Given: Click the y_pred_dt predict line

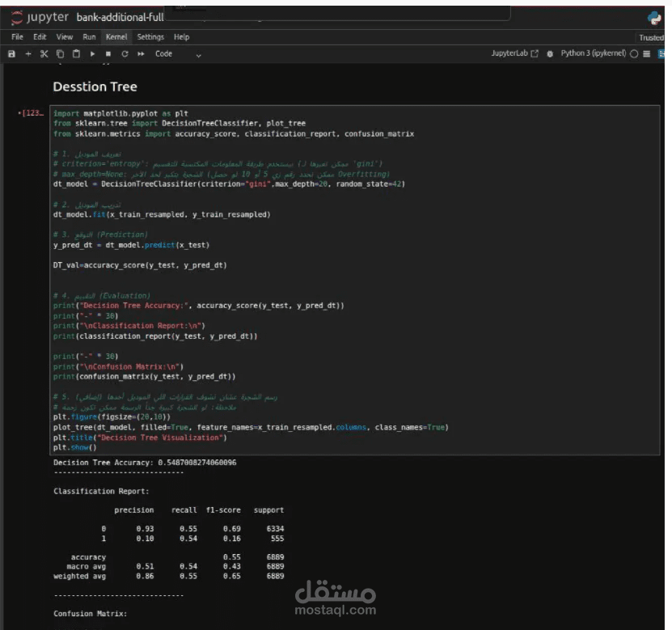Looking at the screenshot, I should 131,245.
